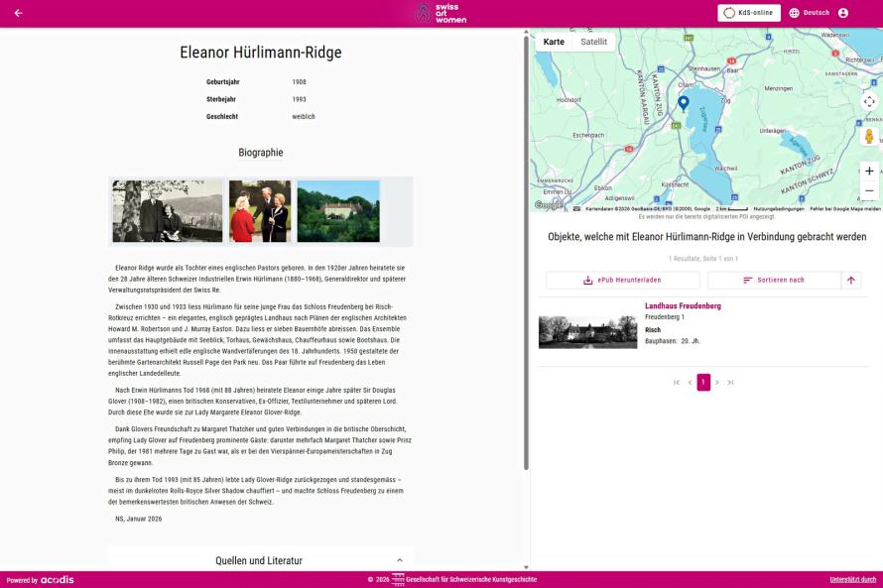Select the Sterbejahr value 1993
Image resolution: width=883 pixels, height=588 pixels.
[299, 99]
